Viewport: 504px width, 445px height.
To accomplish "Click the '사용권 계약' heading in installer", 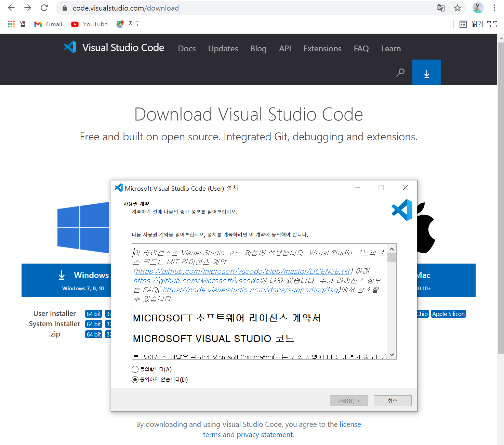I will tap(136, 204).
